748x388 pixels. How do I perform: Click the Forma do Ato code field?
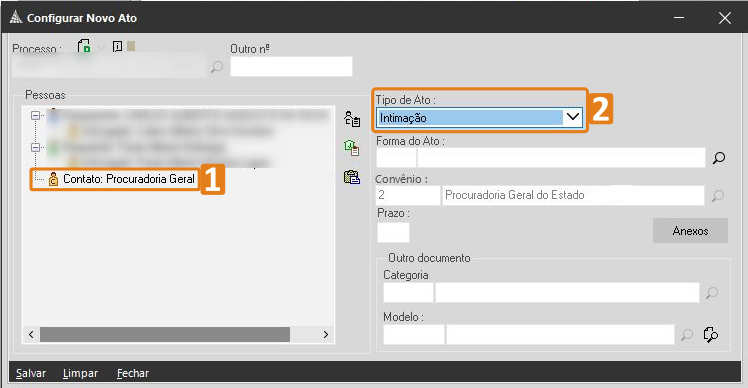[x=396, y=157]
